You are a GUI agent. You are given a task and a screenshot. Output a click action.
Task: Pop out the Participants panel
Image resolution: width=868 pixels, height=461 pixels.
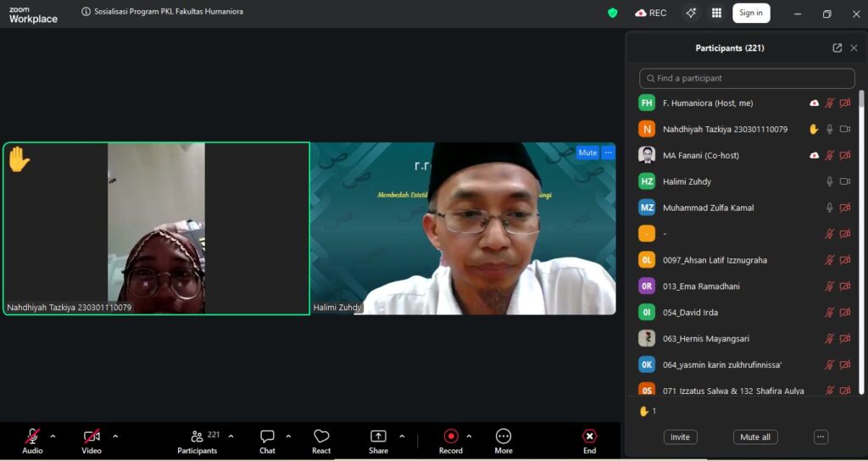(837, 48)
